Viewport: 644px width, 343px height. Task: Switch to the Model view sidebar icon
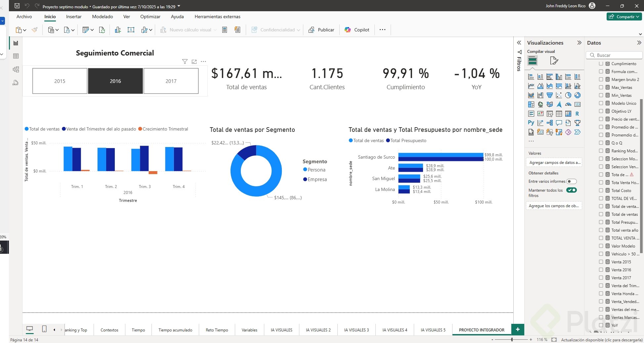click(x=16, y=69)
